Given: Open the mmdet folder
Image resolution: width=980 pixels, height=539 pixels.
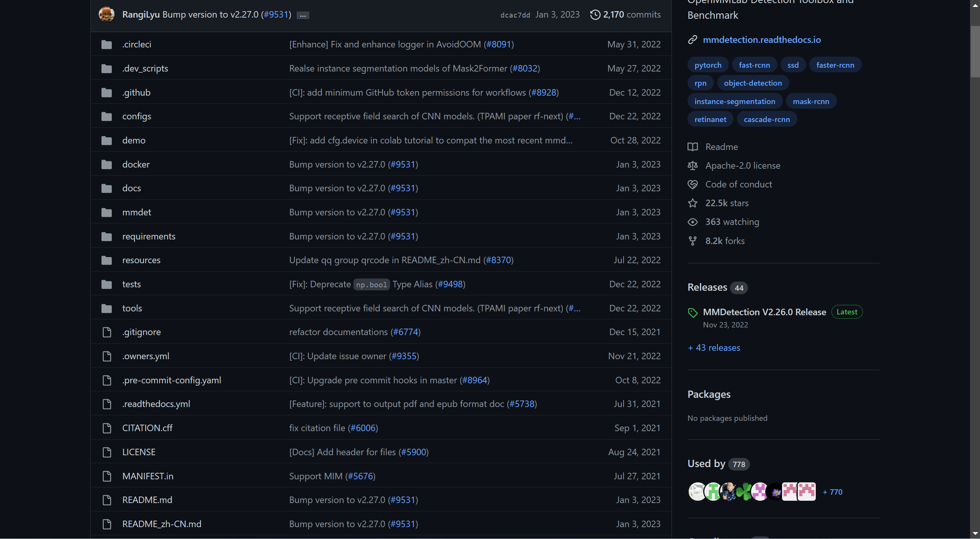Looking at the screenshot, I should [137, 212].
